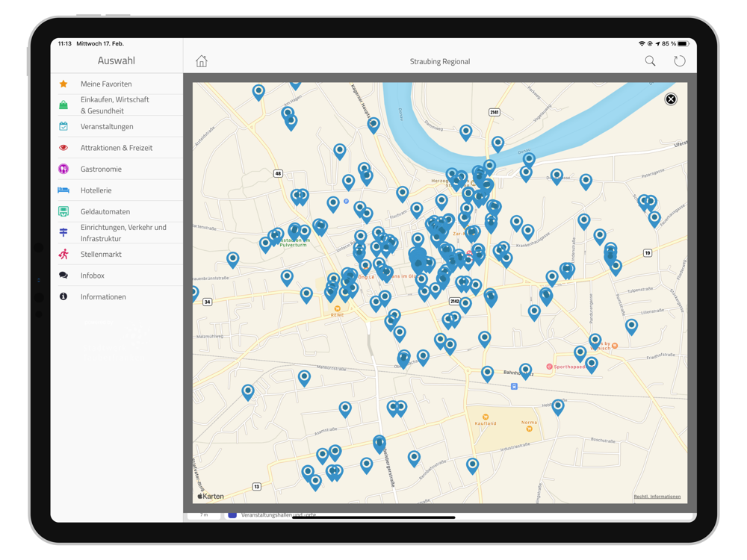747x560 pixels.
Task: Click the Straubing Regional title
Action: [x=440, y=61]
